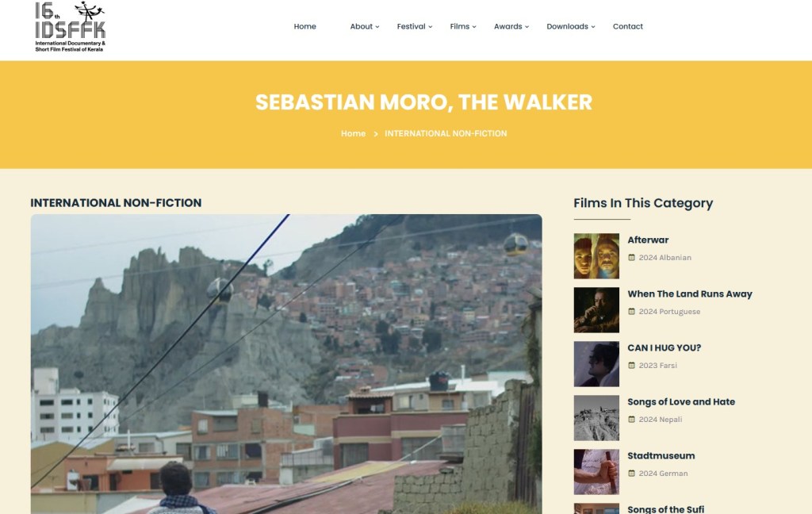The width and height of the screenshot is (812, 514).
Task: Open the Contact page
Action: (628, 26)
